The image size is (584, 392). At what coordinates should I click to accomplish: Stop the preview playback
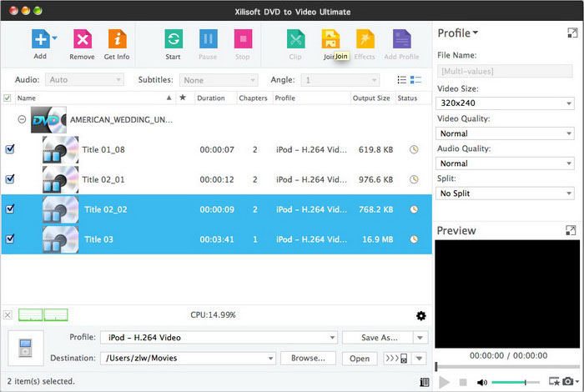[463, 382]
